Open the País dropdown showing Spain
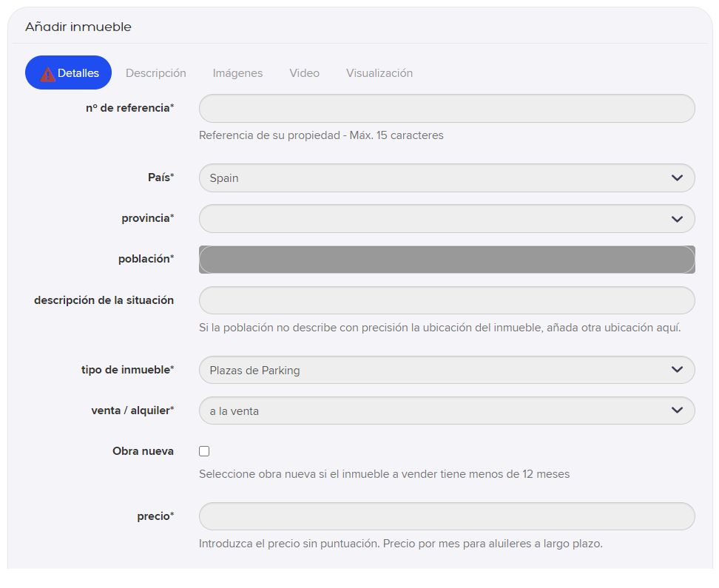This screenshot has width=719, height=588. pos(447,178)
